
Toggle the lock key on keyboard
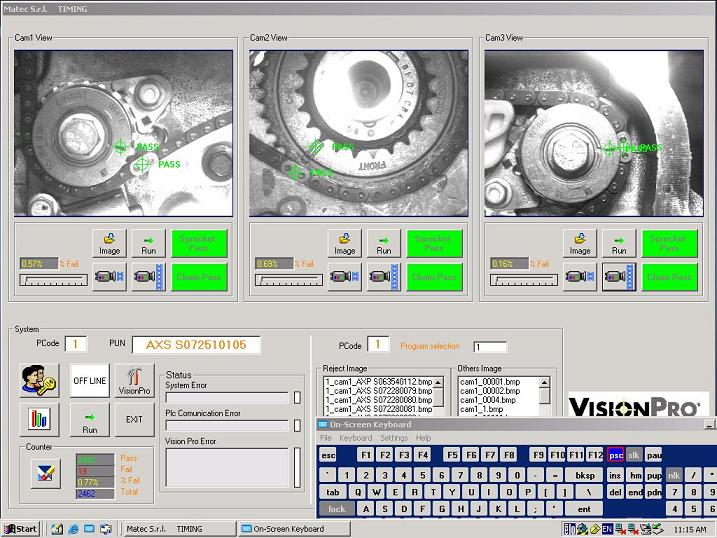pos(336,509)
